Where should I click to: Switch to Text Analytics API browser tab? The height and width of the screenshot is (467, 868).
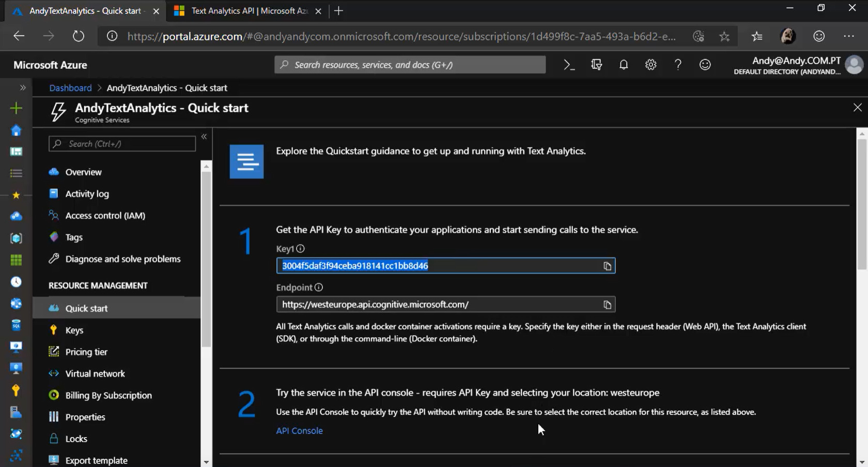click(x=247, y=11)
